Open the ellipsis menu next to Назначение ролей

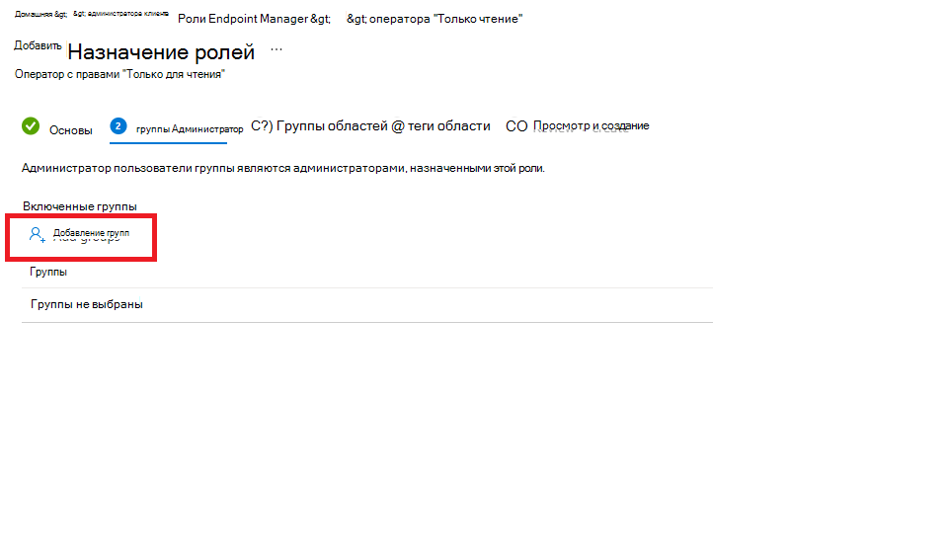point(276,49)
